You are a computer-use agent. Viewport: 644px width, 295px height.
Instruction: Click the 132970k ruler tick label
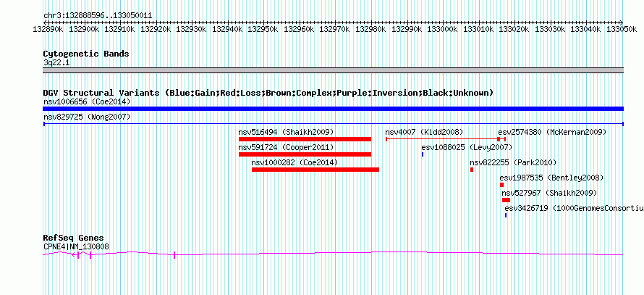tap(335, 29)
